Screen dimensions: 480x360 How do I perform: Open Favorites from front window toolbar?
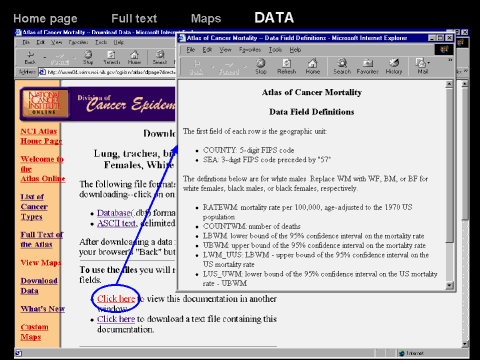click(x=367, y=66)
